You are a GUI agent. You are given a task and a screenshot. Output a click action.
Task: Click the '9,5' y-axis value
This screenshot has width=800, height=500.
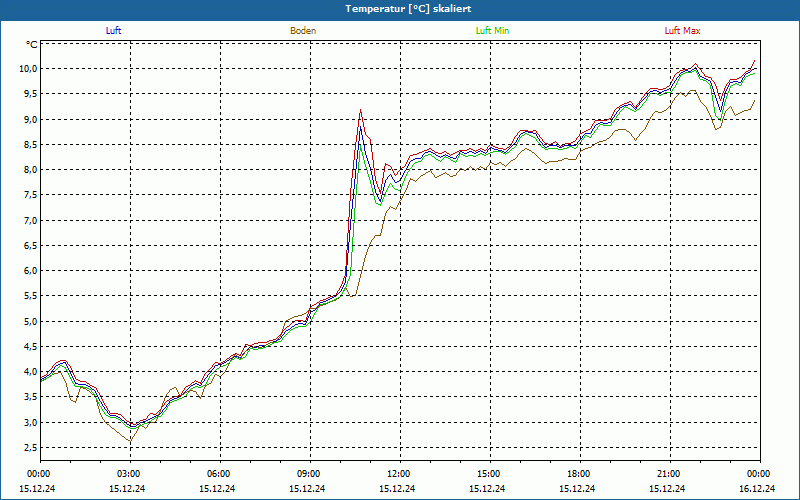30,94
